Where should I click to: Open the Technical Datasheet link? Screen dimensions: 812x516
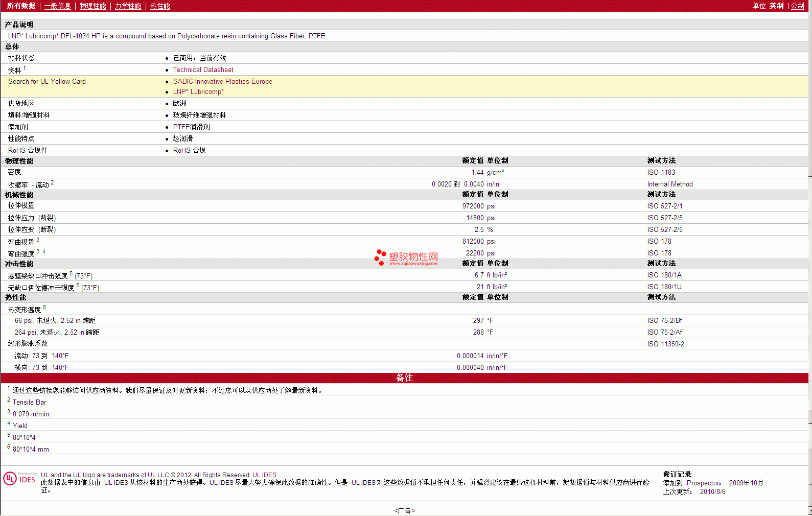click(203, 70)
